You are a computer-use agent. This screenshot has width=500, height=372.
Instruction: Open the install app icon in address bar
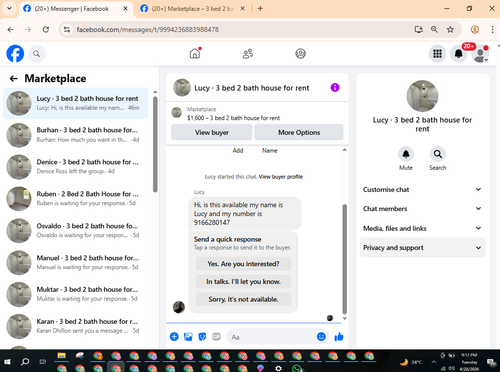point(419,29)
